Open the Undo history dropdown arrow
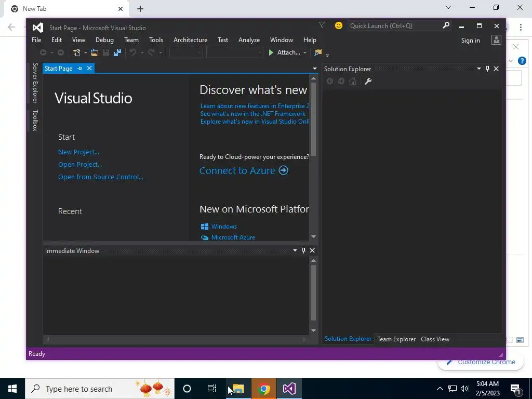Screen dimensions: 532x399 (x=142, y=52)
